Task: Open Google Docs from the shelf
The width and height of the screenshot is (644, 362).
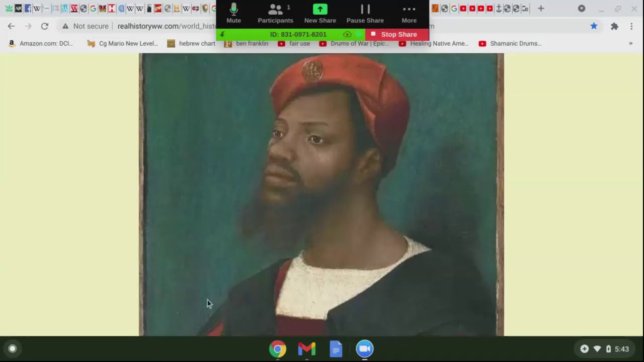Action: coord(336,348)
